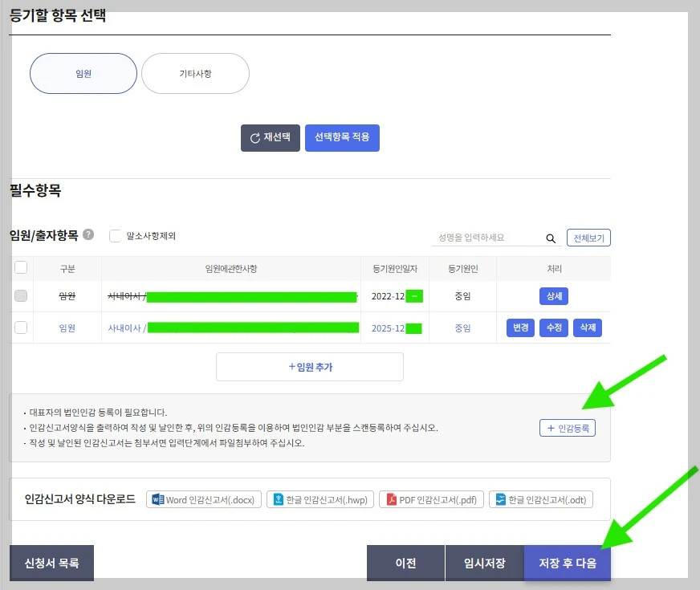
Task: Click the 구분 column header
Action: (67, 269)
